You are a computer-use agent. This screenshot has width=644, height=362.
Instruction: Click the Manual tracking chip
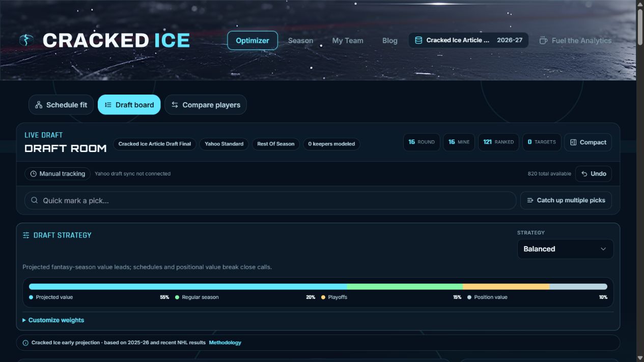(58, 174)
